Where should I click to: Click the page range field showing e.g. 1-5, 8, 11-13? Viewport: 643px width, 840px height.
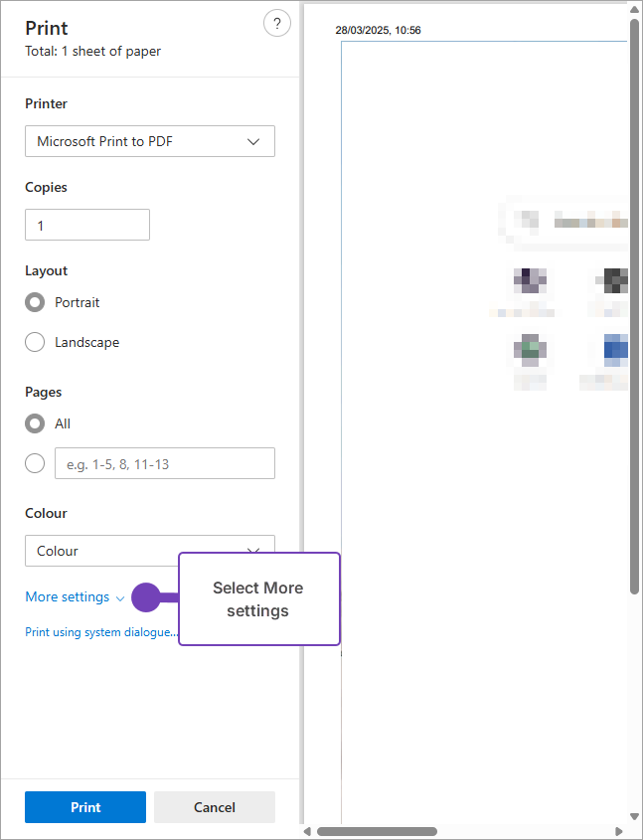[164, 463]
